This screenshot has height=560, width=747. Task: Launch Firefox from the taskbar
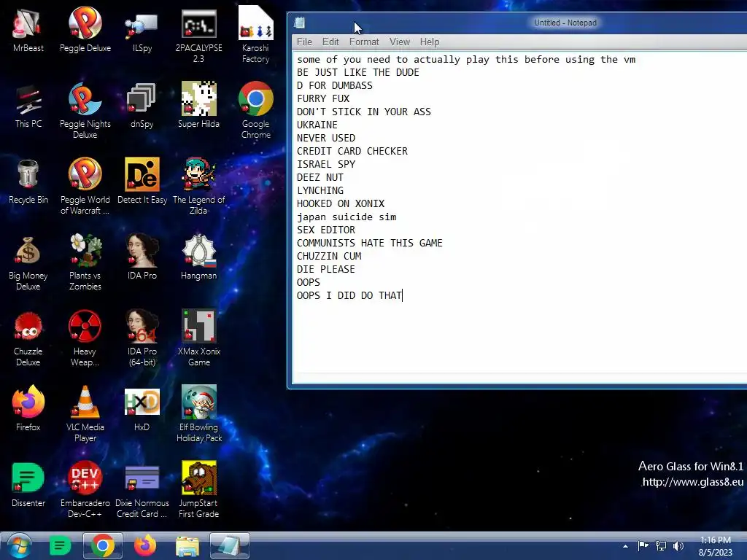point(145,545)
